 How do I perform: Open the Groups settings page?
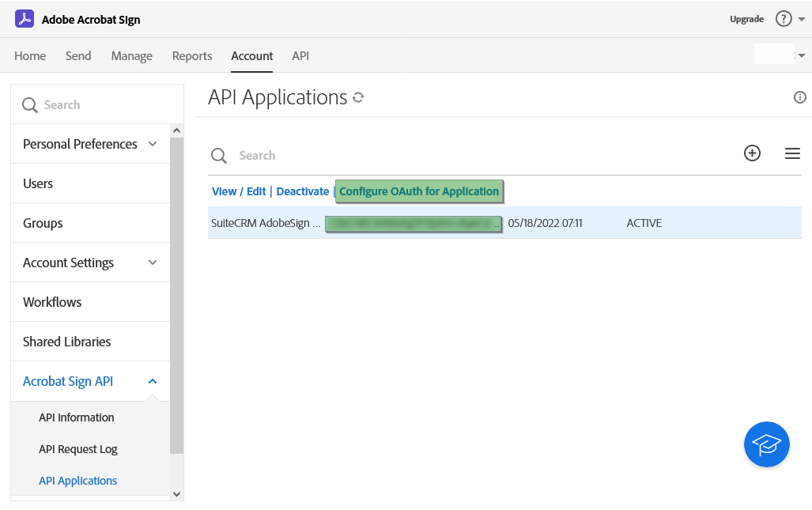click(x=43, y=223)
